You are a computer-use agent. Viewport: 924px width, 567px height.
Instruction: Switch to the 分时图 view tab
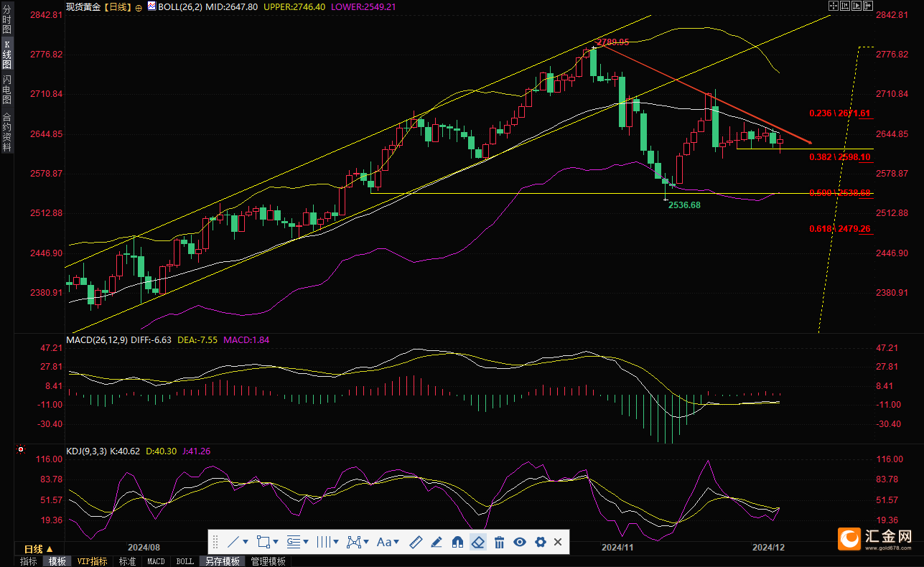point(7,20)
